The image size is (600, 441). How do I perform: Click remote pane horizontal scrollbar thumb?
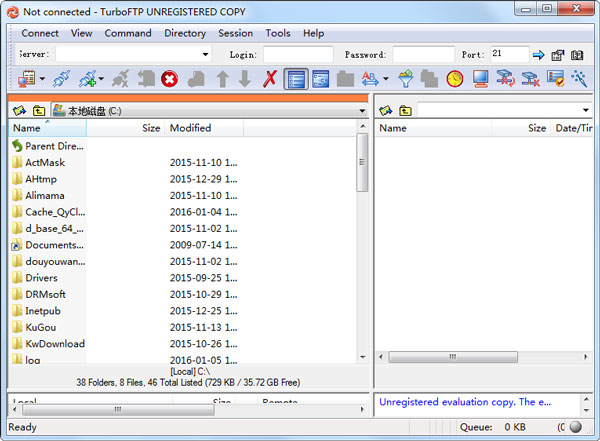453,357
